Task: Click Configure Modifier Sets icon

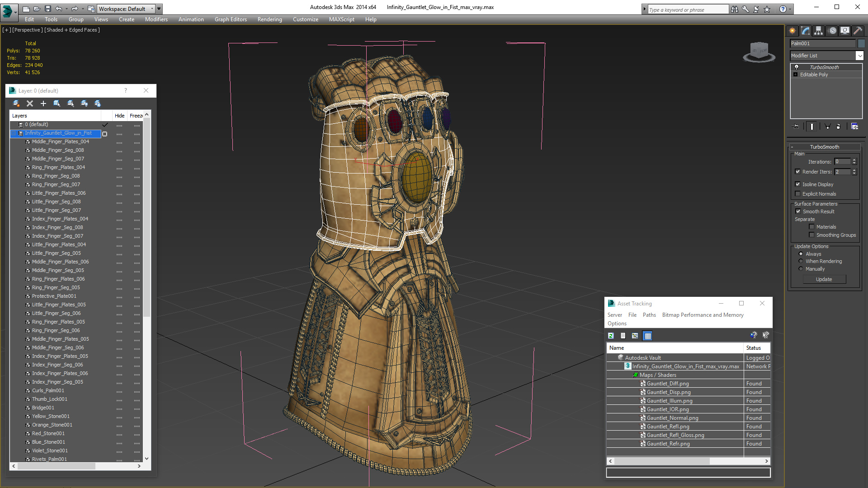Action: 854,127
